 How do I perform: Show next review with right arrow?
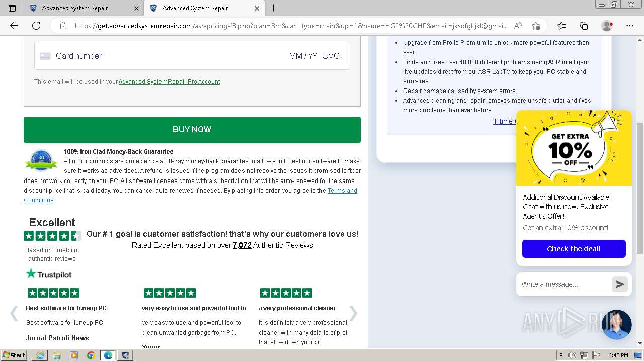coord(353,313)
